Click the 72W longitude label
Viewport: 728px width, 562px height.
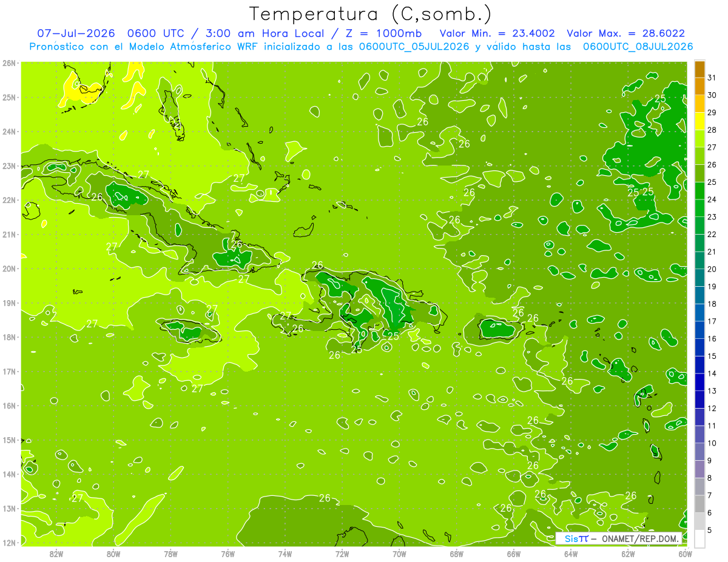(342, 553)
